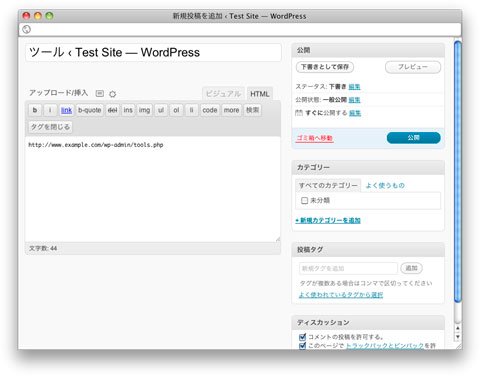This screenshot has width=480, height=376.
Task: Click the post title input field
Action: pyautogui.click(x=153, y=53)
